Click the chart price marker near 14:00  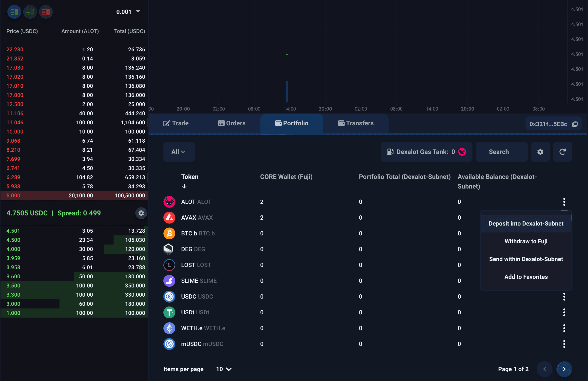pos(287,54)
